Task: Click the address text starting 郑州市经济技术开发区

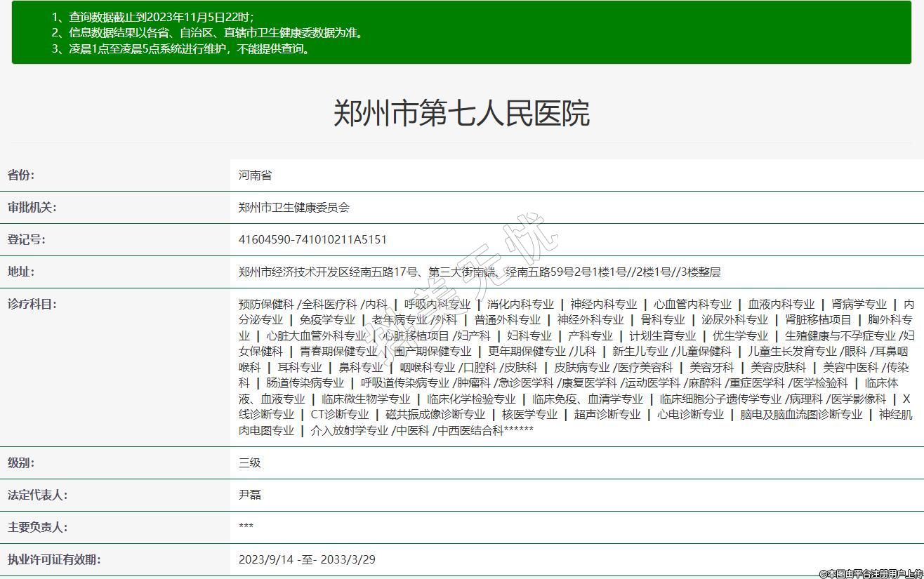Action: (479, 272)
